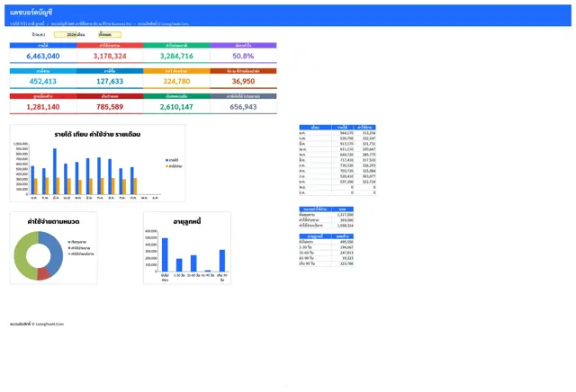Select the value 452,413
This screenshot has height=392, width=576.
pyautogui.click(x=43, y=82)
